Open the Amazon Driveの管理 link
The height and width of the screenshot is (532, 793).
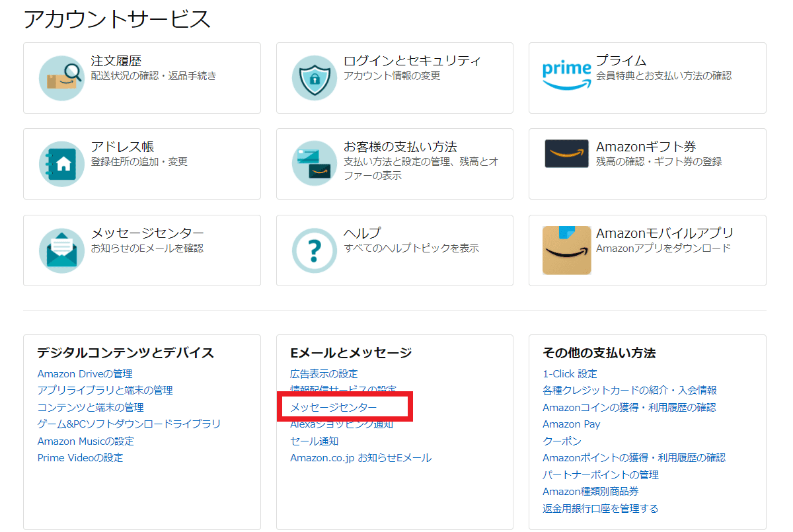pos(85,374)
